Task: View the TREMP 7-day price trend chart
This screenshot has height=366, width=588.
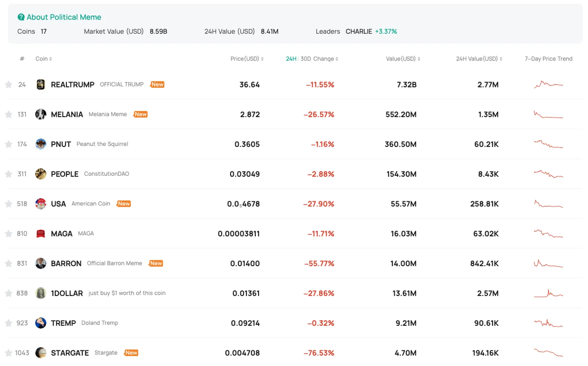Action: (548, 323)
